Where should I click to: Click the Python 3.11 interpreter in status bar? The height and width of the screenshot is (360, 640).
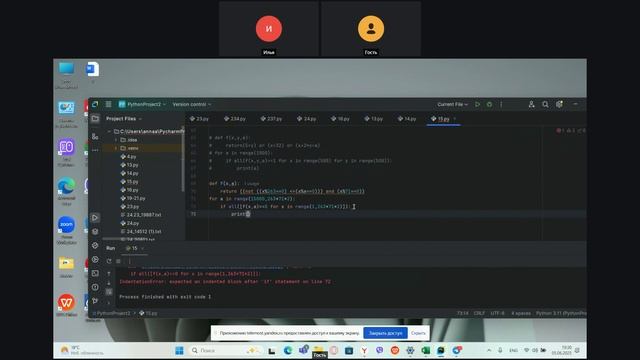click(561, 313)
